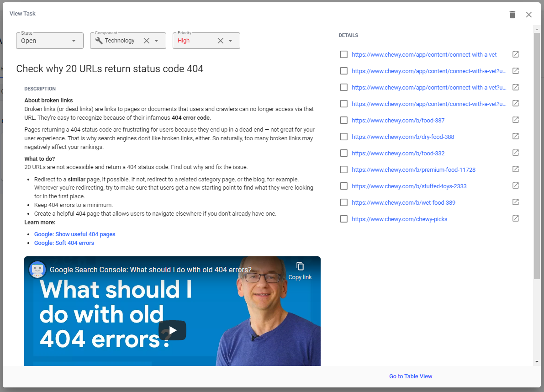Click the scrollbar down arrow
This screenshot has height=392, width=544.
537,362
